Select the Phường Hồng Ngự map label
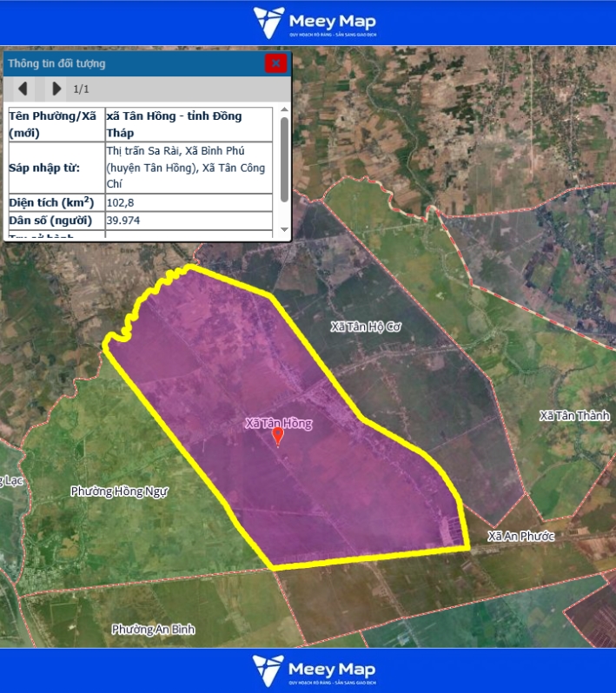 [x=118, y=492]
